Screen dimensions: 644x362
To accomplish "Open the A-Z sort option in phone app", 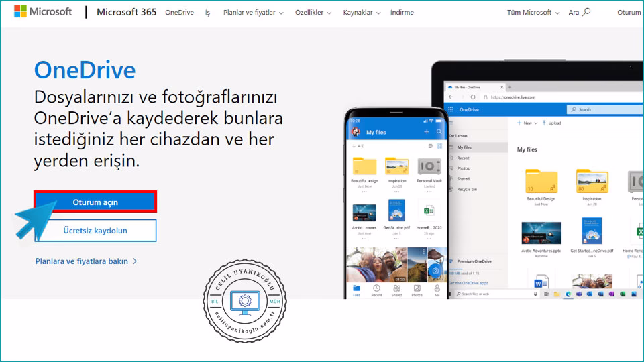I will [x=358, y=146].
